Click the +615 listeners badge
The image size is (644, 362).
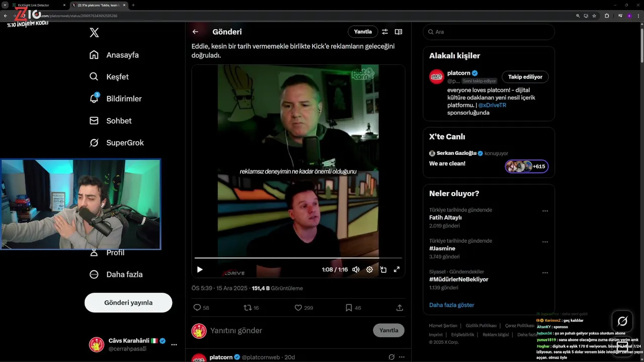[x=526, y=166]
